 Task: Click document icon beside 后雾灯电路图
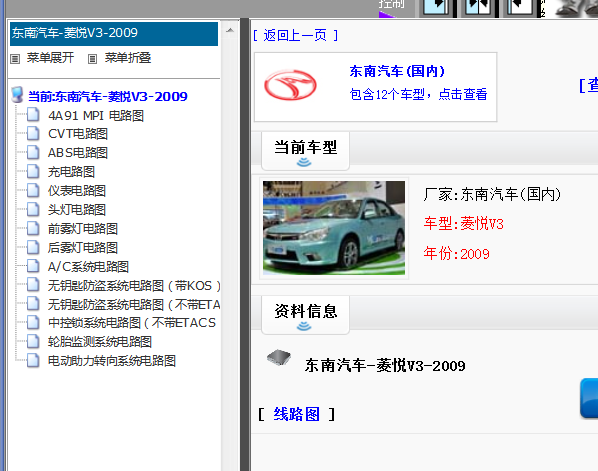pos(33,247)
